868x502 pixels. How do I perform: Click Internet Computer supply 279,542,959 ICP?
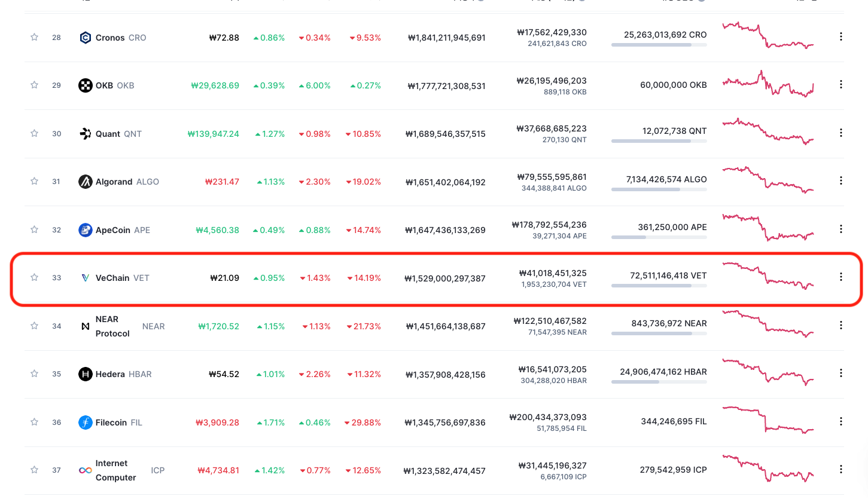tap(674, 470)
